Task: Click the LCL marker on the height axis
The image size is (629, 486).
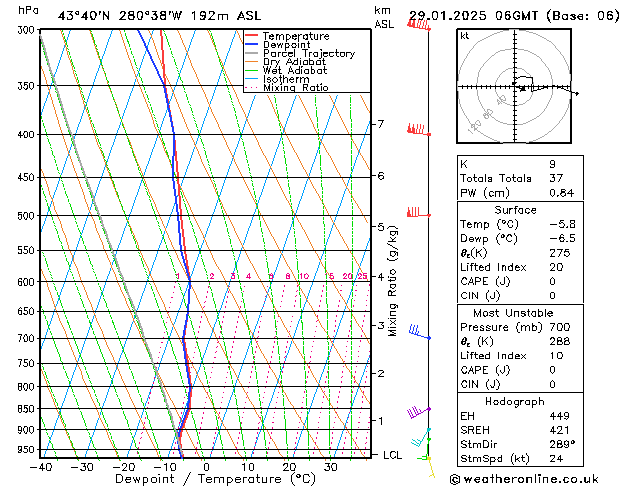Action: click(x=393, y=454)
